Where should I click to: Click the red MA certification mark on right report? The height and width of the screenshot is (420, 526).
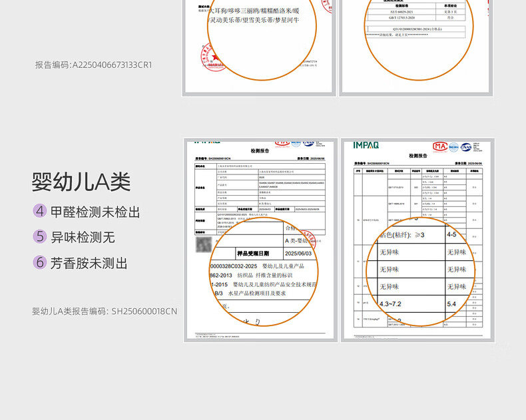point(439,146)
